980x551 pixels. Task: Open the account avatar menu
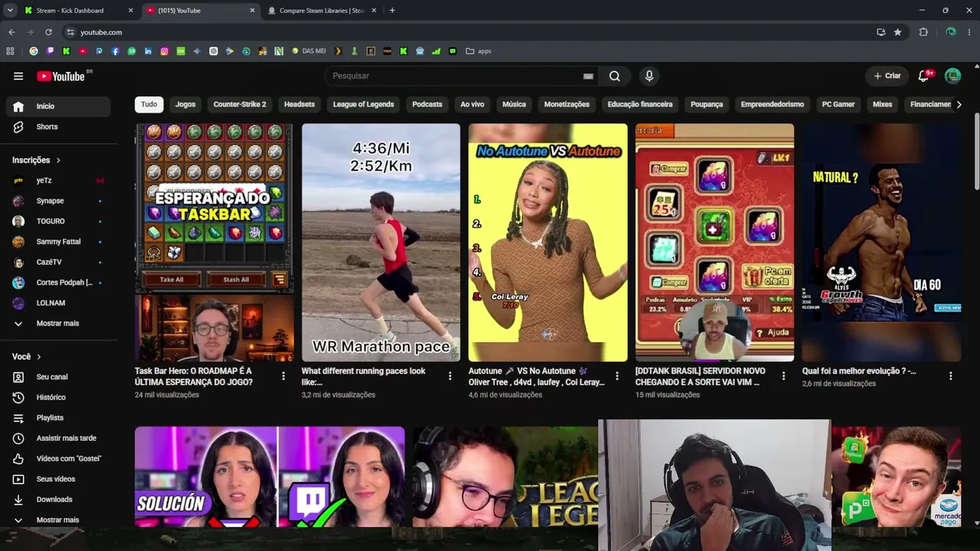(x=952, y=76)
